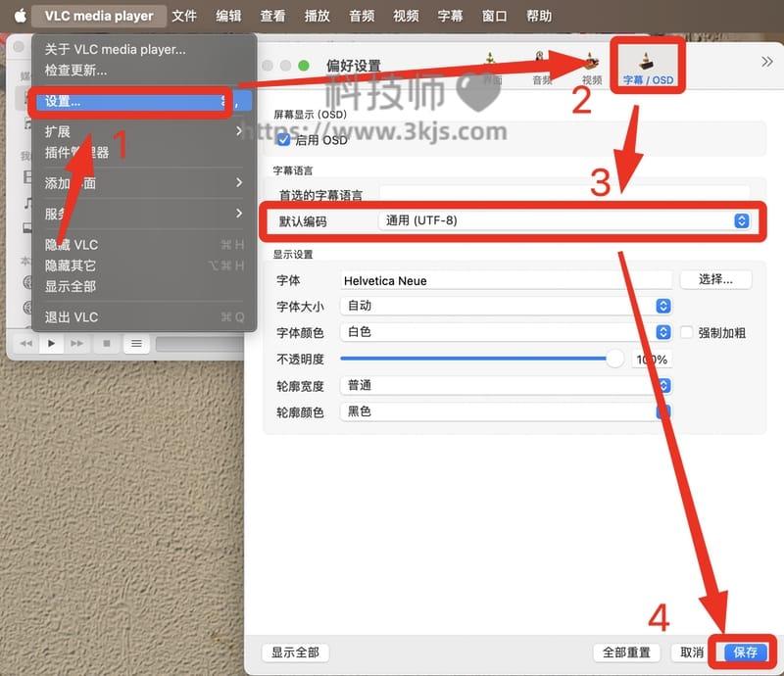This screenshot has height=676, width=784.
Task: Expand the 扩展 submenu
Action: point(144,131)
